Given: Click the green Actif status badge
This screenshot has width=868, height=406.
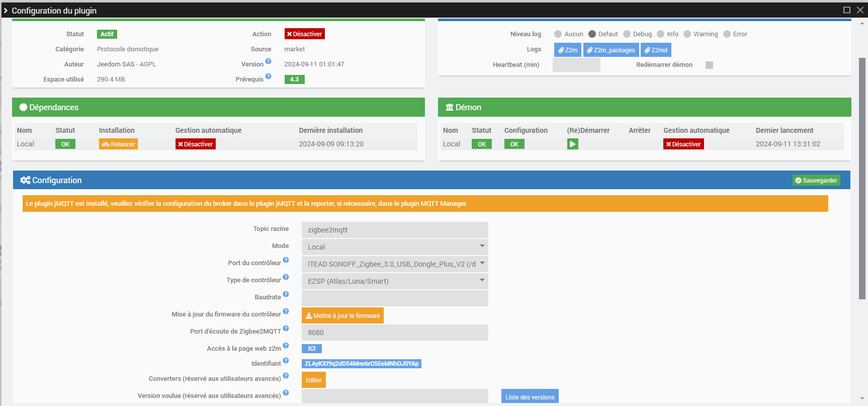Looking at the screenshot, I should pyautogui.click(x=107, y=34).
